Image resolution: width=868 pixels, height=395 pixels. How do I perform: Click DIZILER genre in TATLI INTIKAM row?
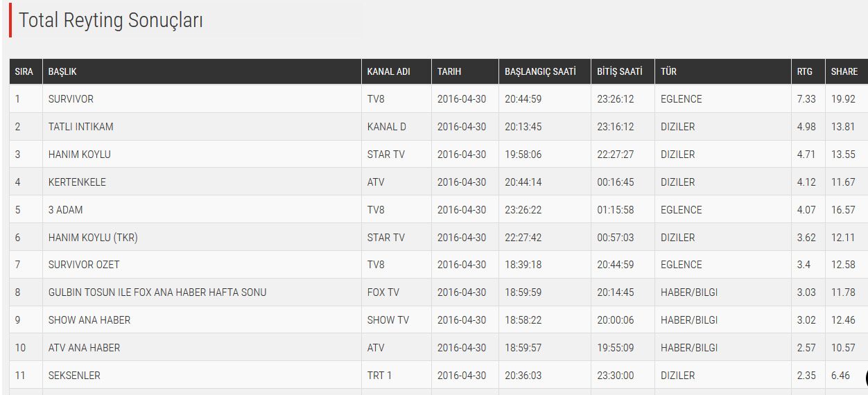click(678, 127)
